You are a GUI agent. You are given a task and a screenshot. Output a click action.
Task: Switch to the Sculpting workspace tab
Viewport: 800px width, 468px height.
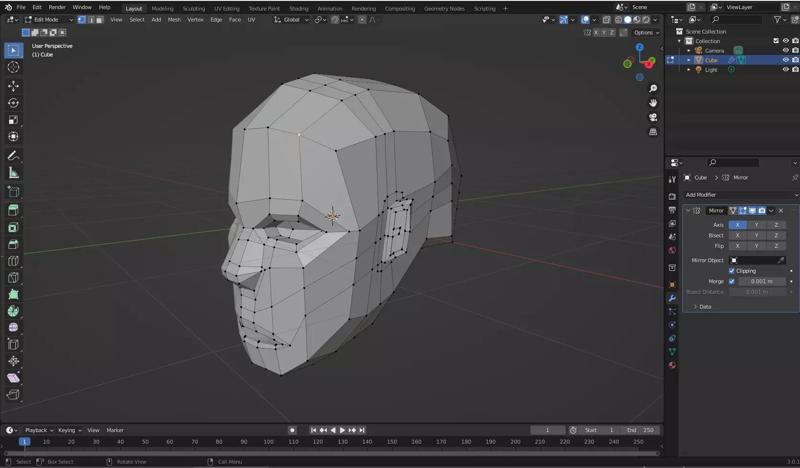(193, 8)
